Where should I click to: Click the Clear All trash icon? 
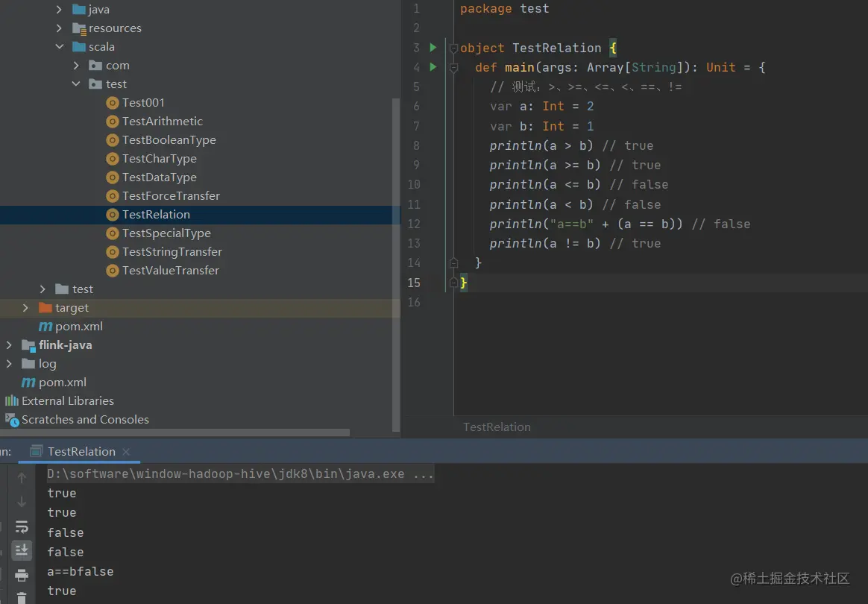click(22, 598)
